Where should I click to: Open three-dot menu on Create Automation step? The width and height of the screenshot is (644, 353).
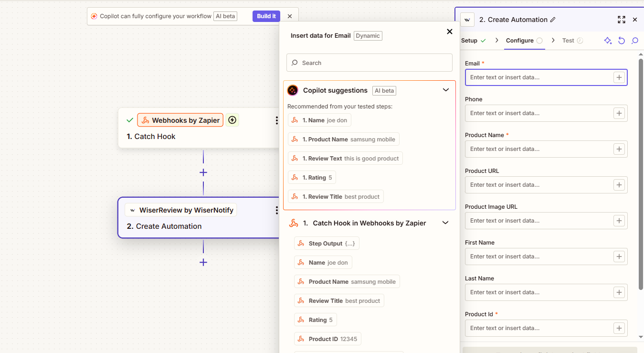pyautogui.click(x=276, y=210)
